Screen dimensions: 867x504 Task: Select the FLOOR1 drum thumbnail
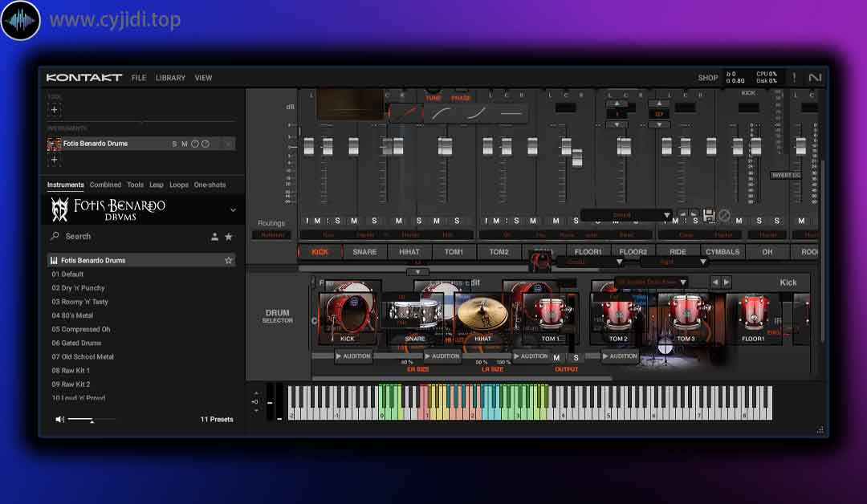(753, 318)
